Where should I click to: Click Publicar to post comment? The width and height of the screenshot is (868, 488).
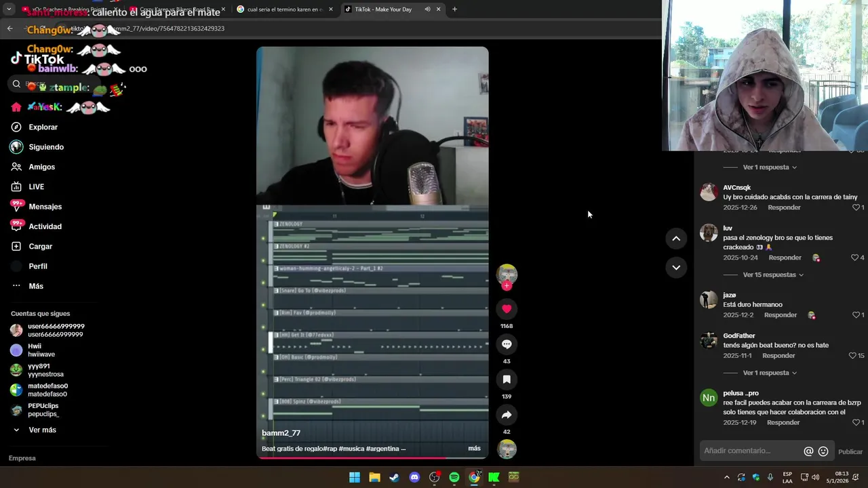850,452
